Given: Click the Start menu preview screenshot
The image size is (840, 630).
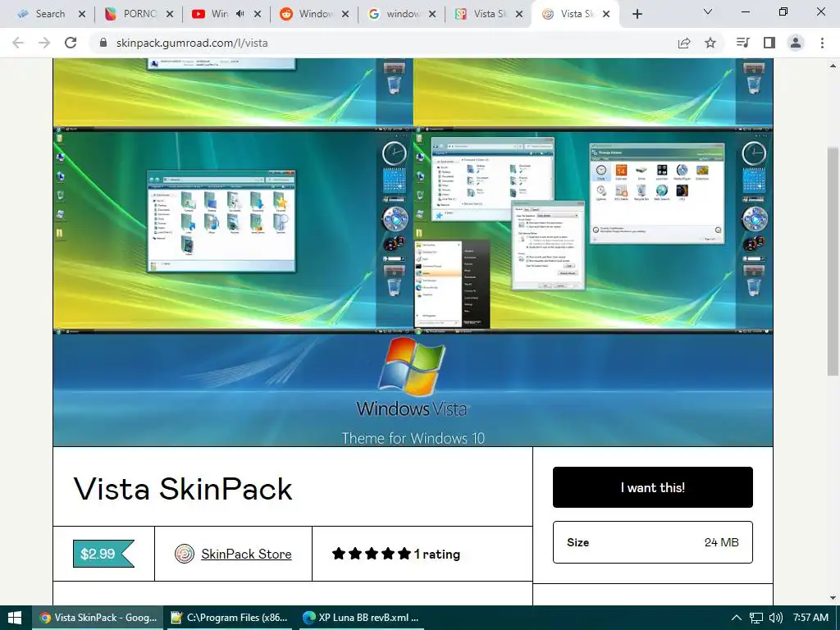Looking at the screenshot, I should click(592, 231).
